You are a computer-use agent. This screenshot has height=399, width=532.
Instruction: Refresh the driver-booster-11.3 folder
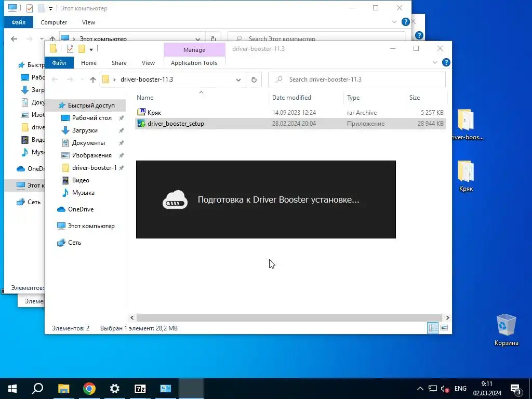coord(254,79)
